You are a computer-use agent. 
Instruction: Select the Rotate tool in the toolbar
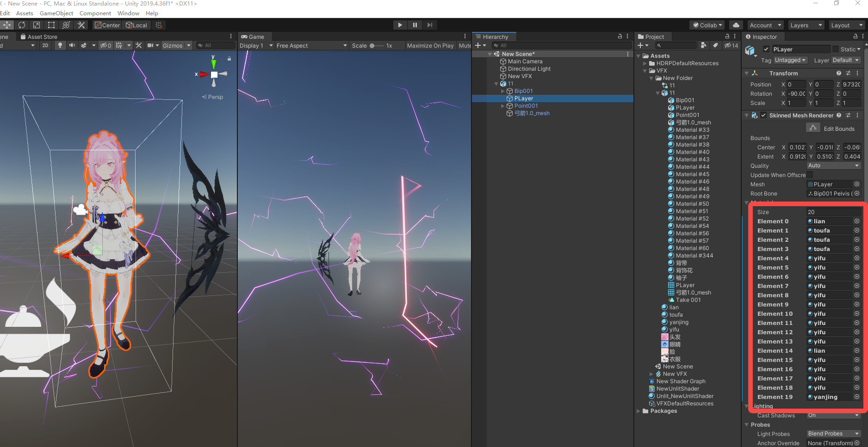[x=22, y=25]
